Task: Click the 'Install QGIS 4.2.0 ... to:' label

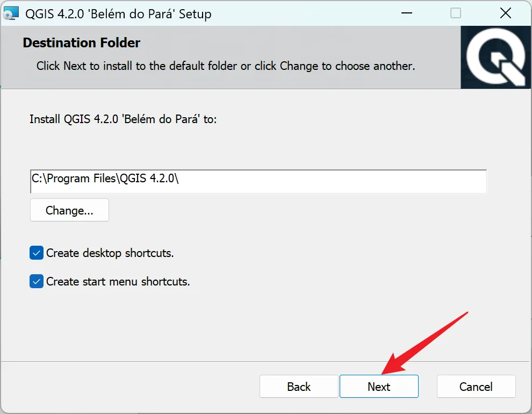Action: (x=123, y=119)
